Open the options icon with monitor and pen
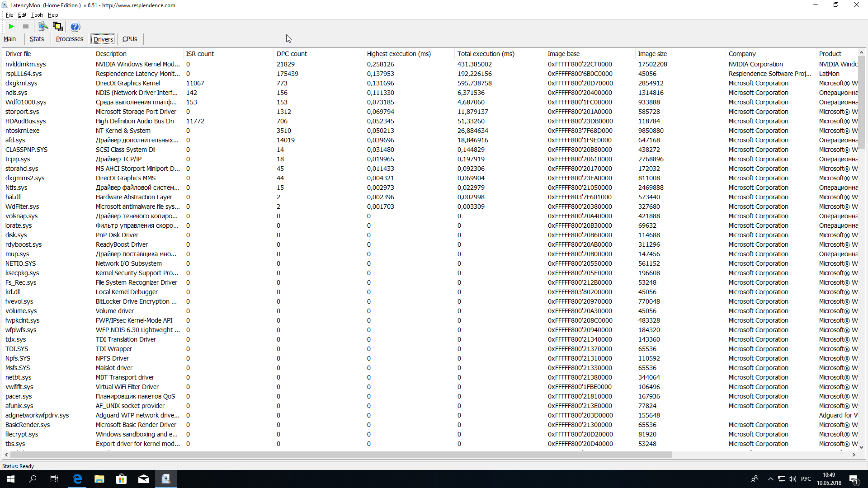The height and width of the screenshot is (488, 868). (43, 27)
